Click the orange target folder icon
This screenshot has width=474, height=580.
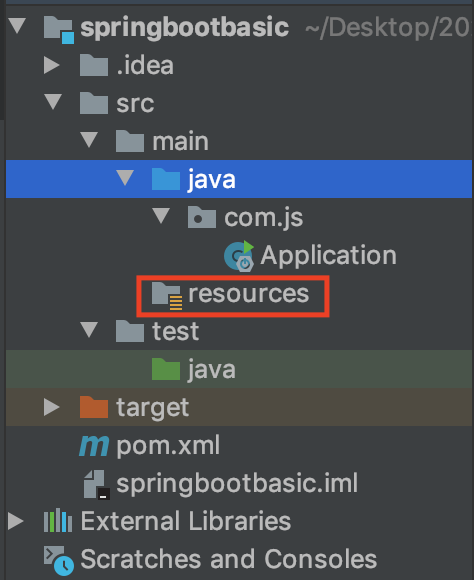point(94,407)
